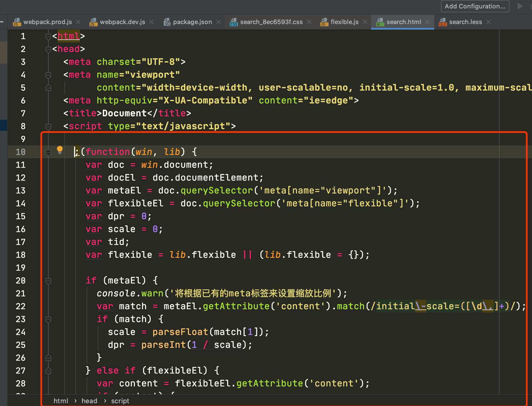The image size is (532, 406).
Task: Collapse the script tag fold on line 8
Action: coord(48,127)
